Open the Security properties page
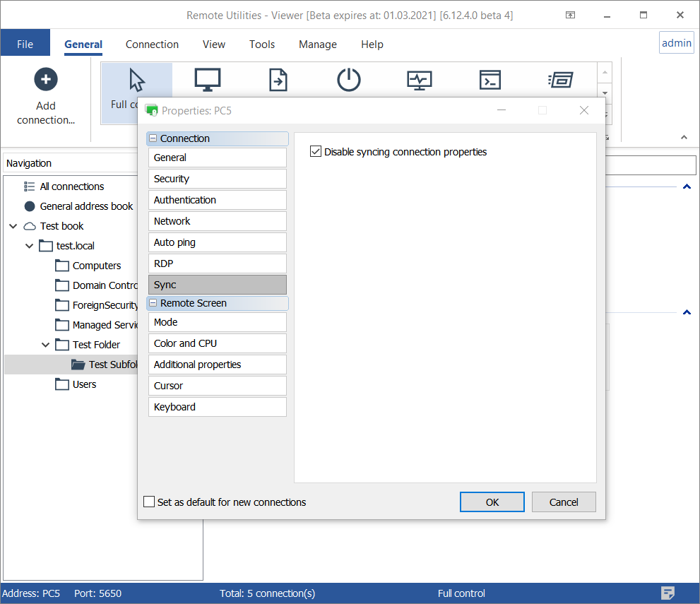 click(x=218, y=179)
